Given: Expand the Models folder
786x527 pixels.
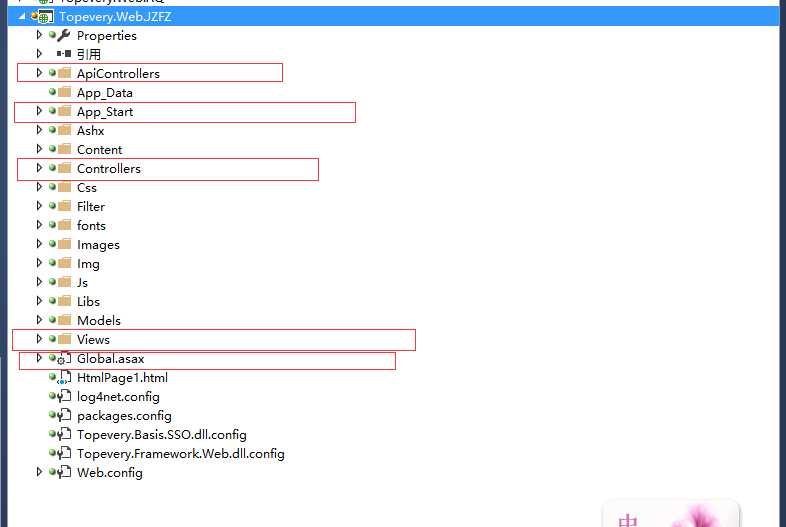Looking at the screenshot, I should click(39, 320).
